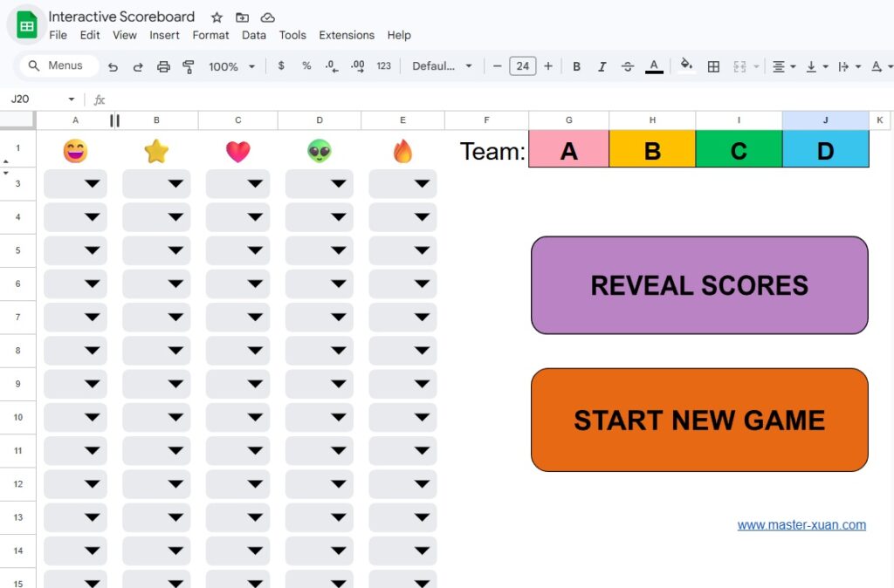The height and width of the screenshot is (588, 894).
Task: Star this Interactive Scoreboard document
Action: 217,17
